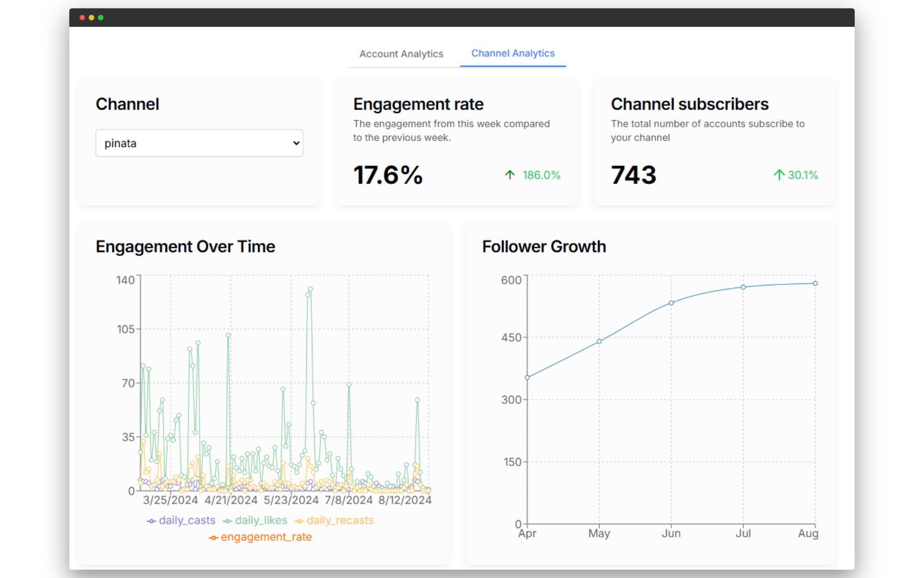This screenshot has height=578, width=924.
Task: Open the pinata channel dropdown
Action: point(199,143)
